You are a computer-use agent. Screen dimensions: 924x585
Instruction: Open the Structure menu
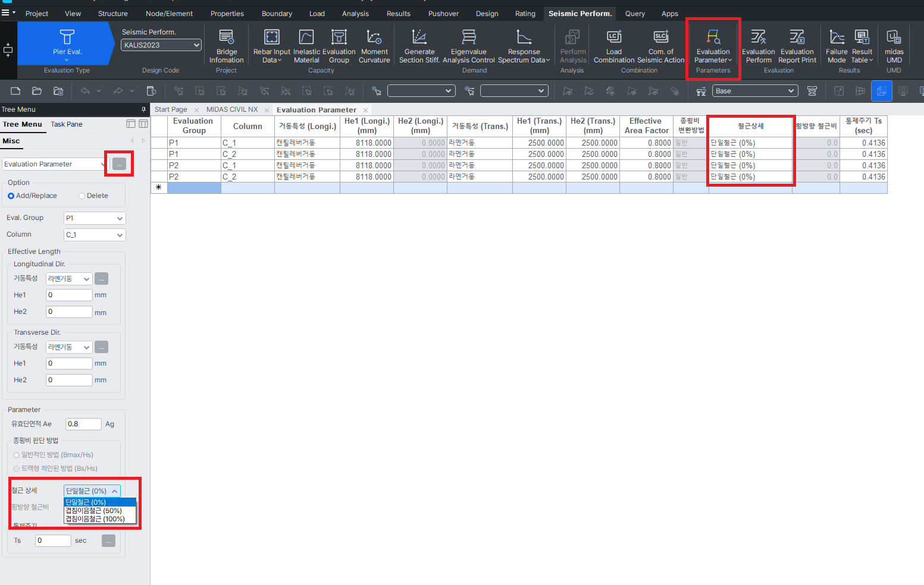pyautogui.click(x=112, y=14)
